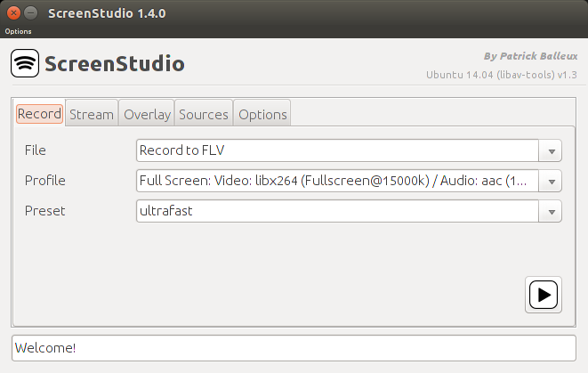Minimize the ScreenStudio window
The image size is (588, 373).
(31, 13)
